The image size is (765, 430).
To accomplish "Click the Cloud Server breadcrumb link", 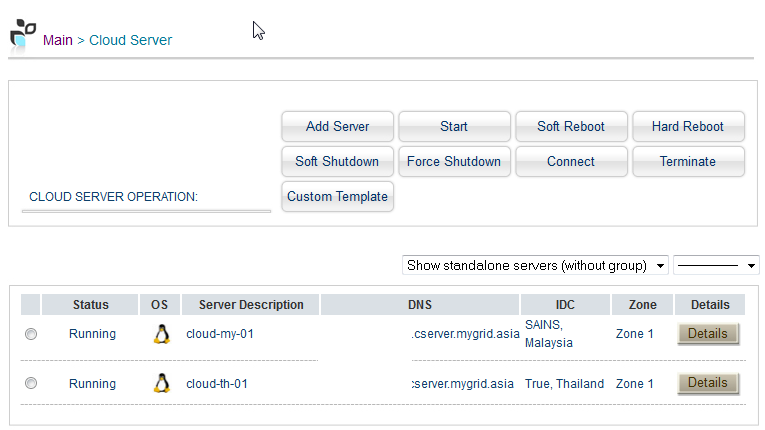I will pos(131,41).
